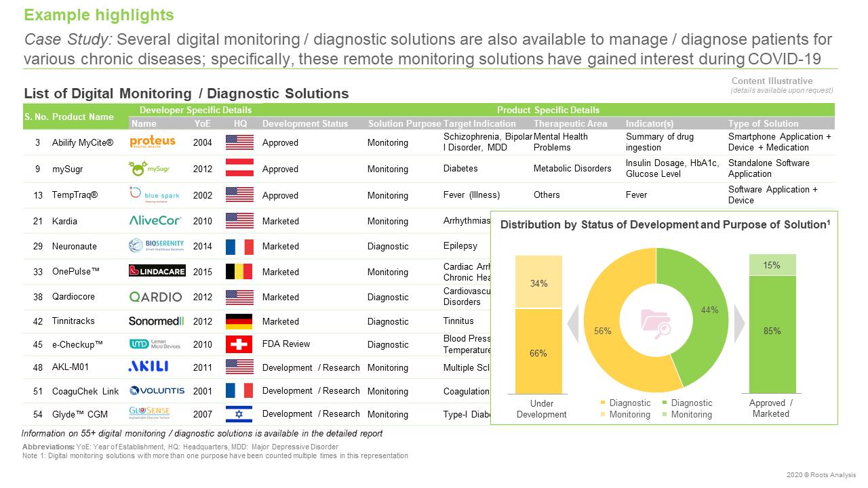The width and height of the screenshot is (868, 488).
Task: Click the 66% yellow bar segment
Action: [x=538, y=351]
